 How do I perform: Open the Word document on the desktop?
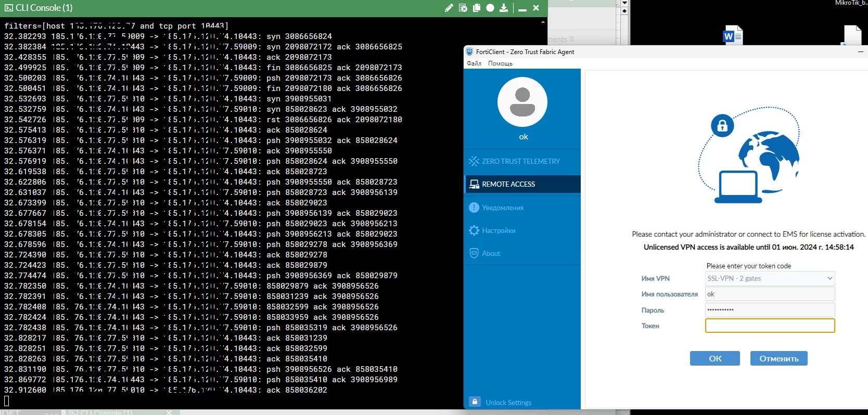click(733, 35)
